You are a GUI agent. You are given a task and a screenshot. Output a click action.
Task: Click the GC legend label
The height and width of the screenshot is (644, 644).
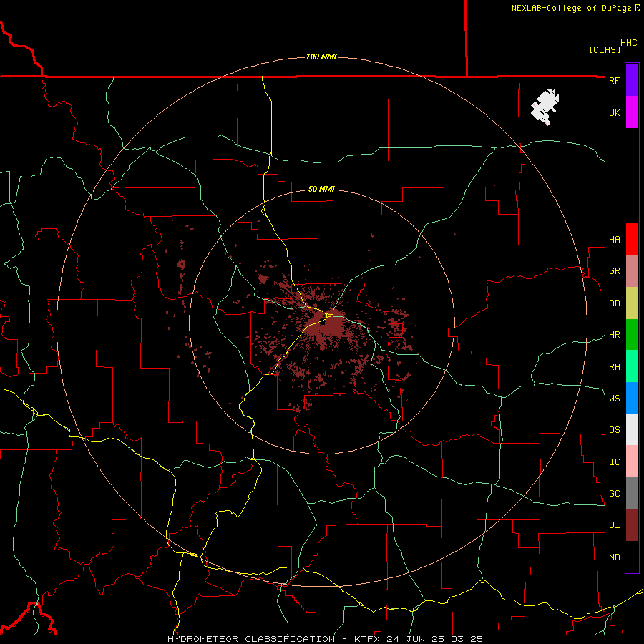click(614, 493)
